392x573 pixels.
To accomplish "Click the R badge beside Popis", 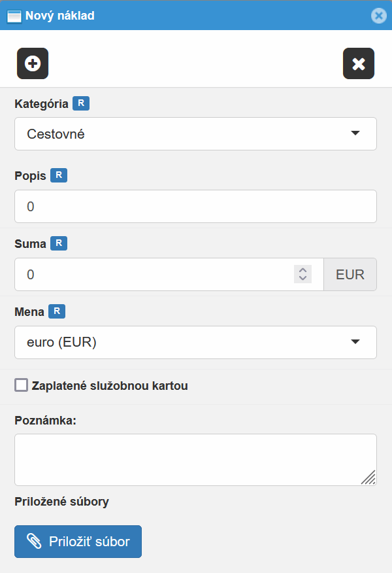I will tap(58, 175).
